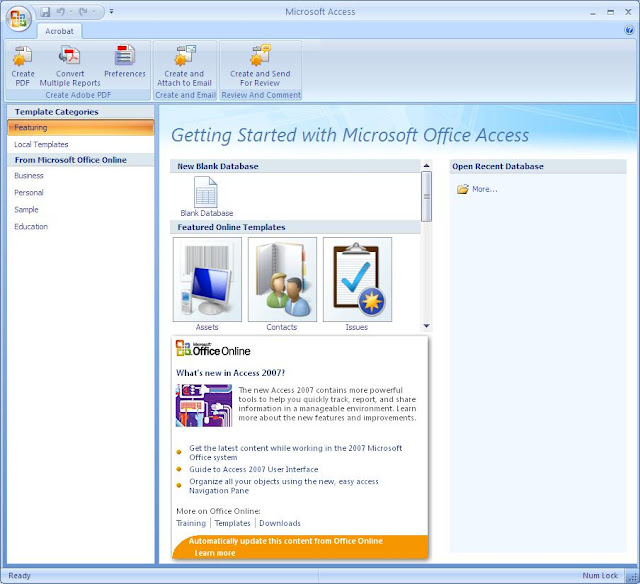Viewport: 640px width, 584px height.
Task: Open 'Get the latest content' link
Action: coord(296,453)
